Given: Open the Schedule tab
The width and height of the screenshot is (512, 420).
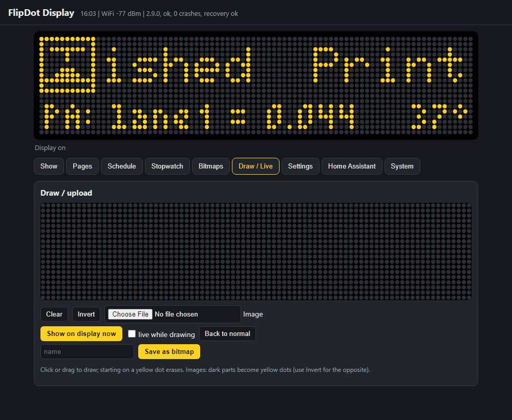Looking at the screenshot, I should click(x=122, y=166).
